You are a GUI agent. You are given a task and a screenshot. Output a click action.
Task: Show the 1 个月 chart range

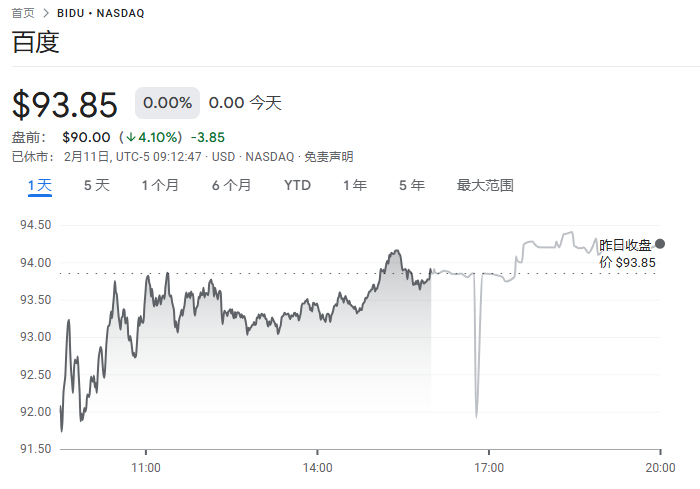pyautogui.click(x=160, y=185)
